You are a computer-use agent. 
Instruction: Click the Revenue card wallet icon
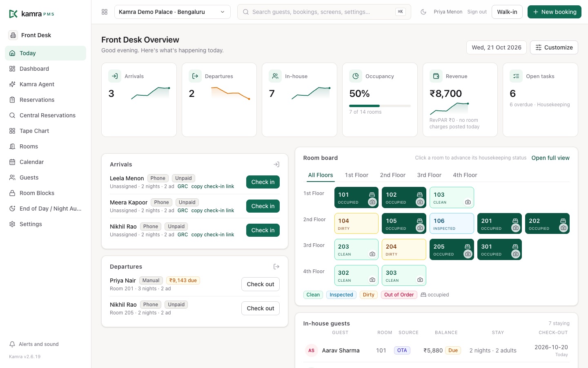coord(436,76)
